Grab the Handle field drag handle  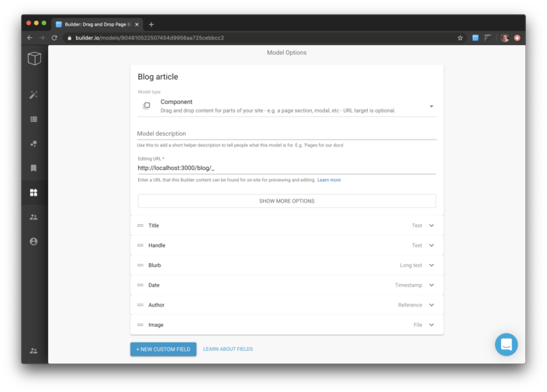click(140, 245)
